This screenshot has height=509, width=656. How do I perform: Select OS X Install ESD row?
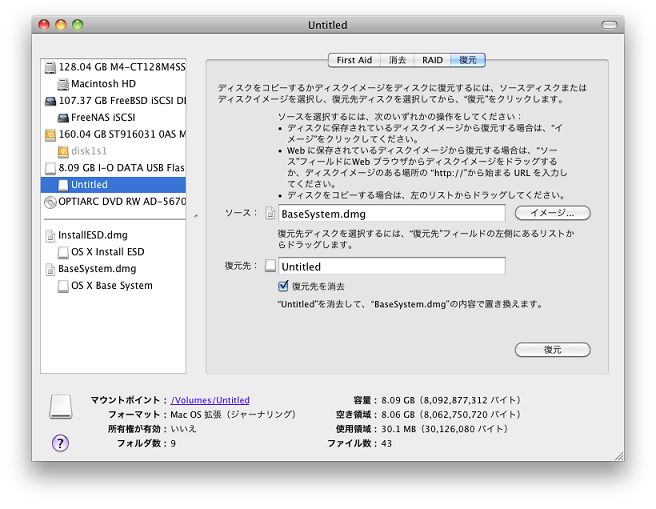pos(113,252)
